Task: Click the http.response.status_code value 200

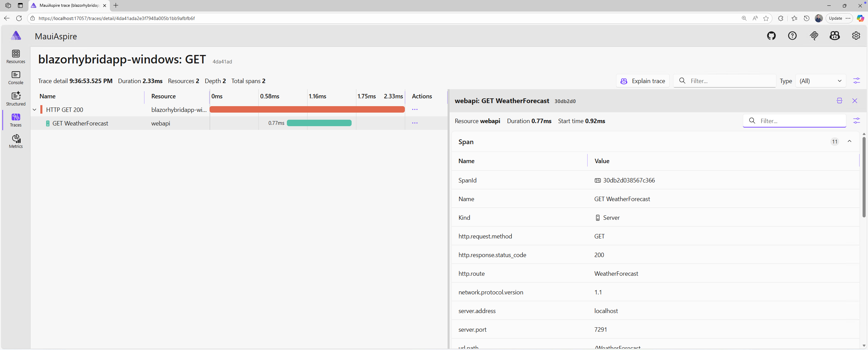Action: 599,255
